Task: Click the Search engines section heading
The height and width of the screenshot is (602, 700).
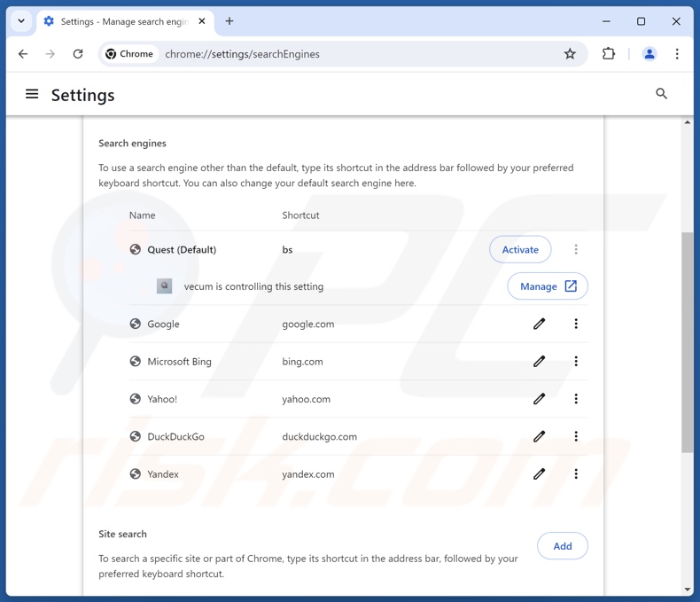Action: tap(132, 144)
